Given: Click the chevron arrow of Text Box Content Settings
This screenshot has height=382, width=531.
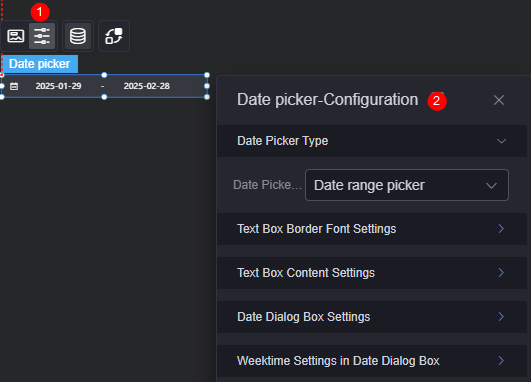Looking at the screenshot, I should tap(501, 273).
